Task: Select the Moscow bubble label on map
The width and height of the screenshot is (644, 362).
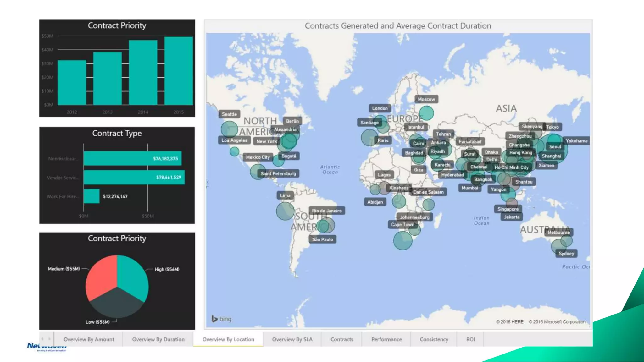Action: [x=426, y=99]
